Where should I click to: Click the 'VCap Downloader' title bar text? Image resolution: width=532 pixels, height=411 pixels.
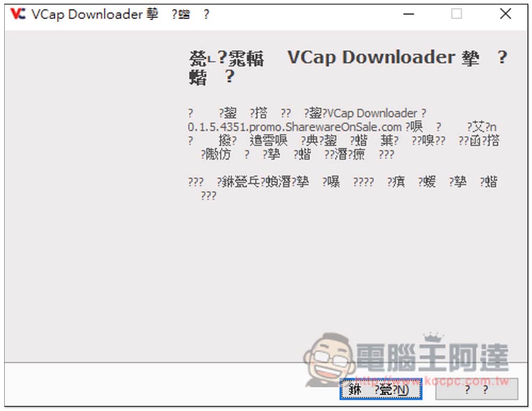tap(87, 14)
